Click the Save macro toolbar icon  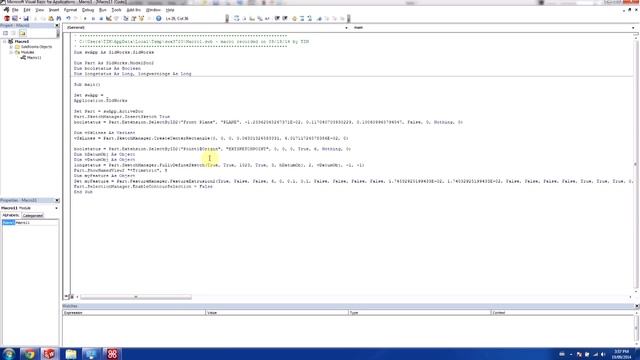tap(26, 18)
